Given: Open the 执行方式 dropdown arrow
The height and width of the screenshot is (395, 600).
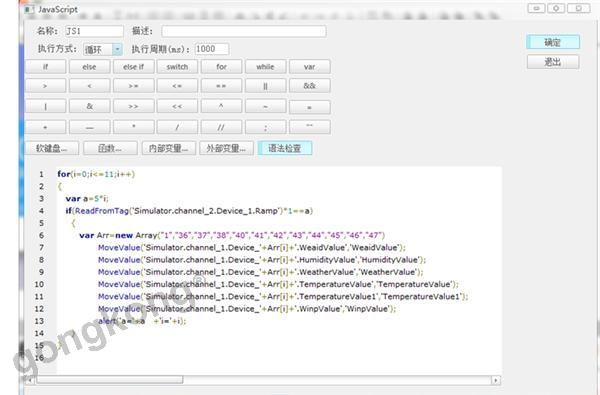Looking at the screenshot, I should 117,49.
